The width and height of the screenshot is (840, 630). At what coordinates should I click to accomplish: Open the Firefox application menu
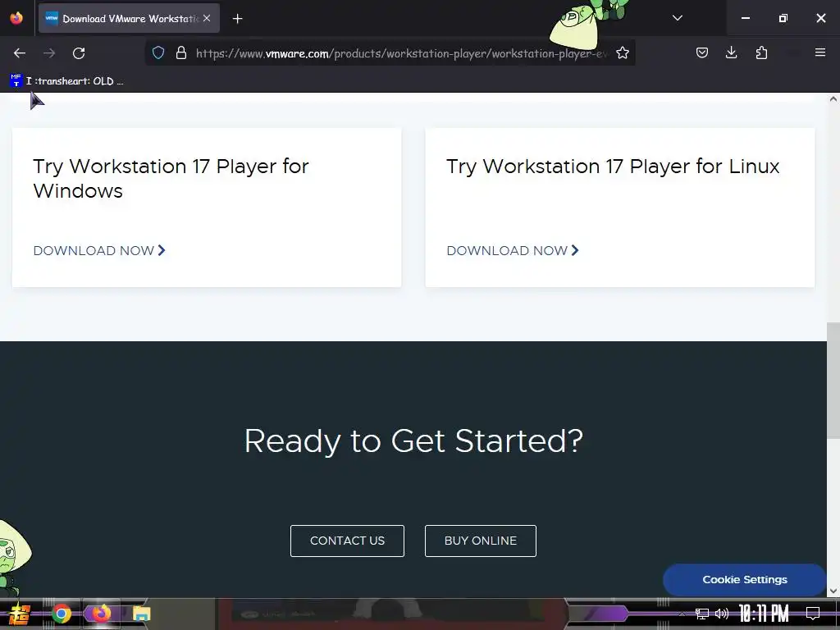click(x=819, y=52)
